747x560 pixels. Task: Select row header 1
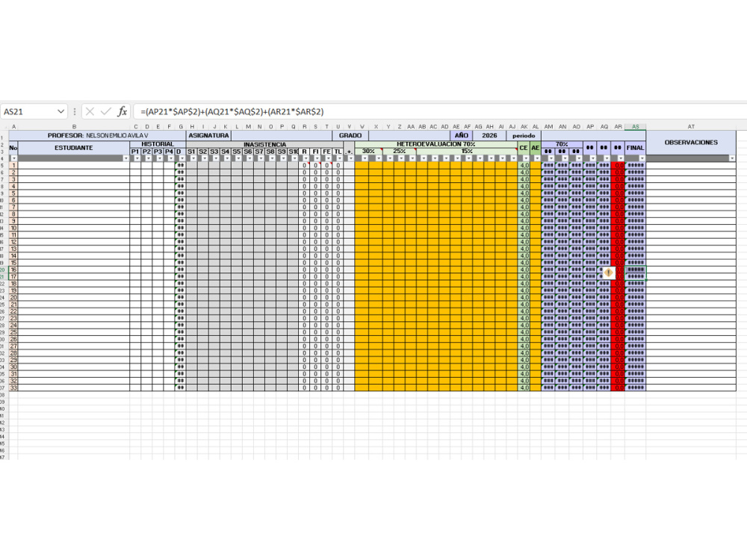[3, 137]
